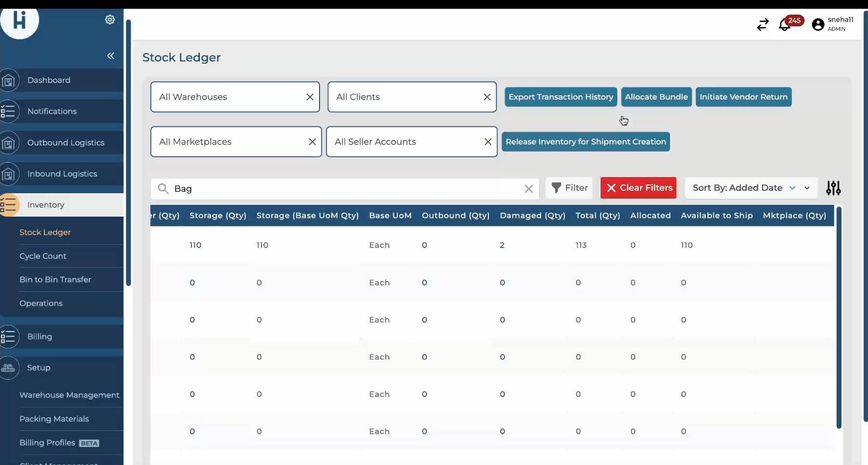Open the All Warehouses dropdown
Viewport: 868px width, 465px height.
click(x=227, y=97)
